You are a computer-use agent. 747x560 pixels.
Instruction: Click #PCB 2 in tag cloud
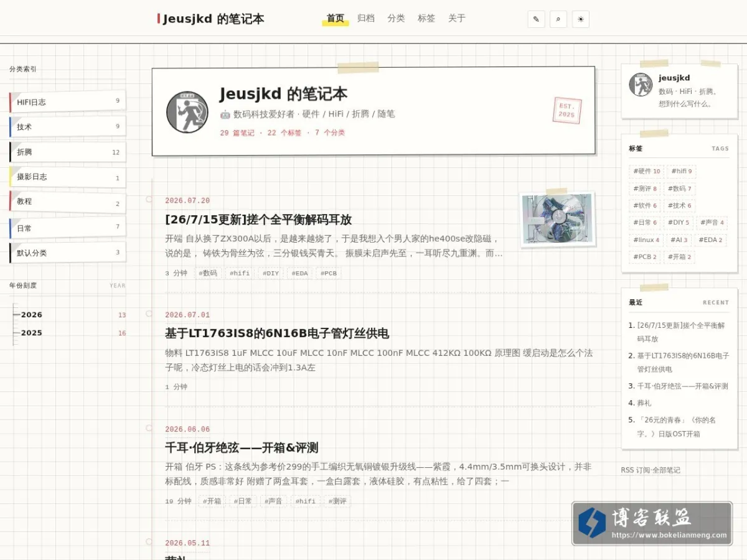[x=645, y=257]
